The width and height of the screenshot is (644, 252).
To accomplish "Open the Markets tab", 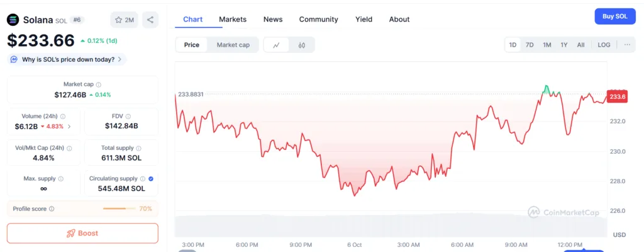I will click(x=233, y=20).
